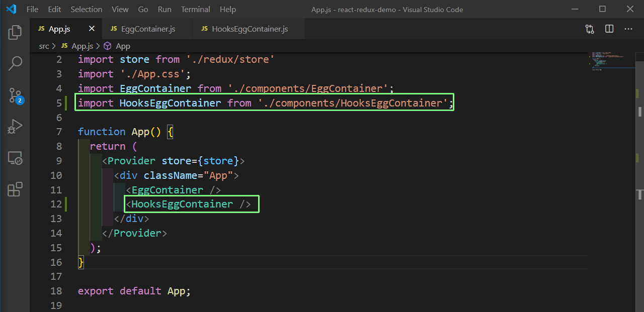Click './components/EggContainer' import path

(308, 88)
